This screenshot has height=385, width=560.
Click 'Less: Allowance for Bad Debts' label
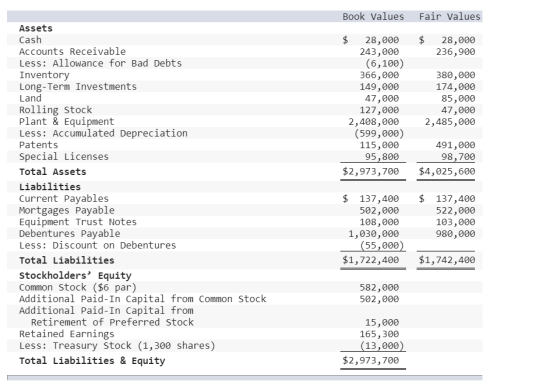(100, 63)
